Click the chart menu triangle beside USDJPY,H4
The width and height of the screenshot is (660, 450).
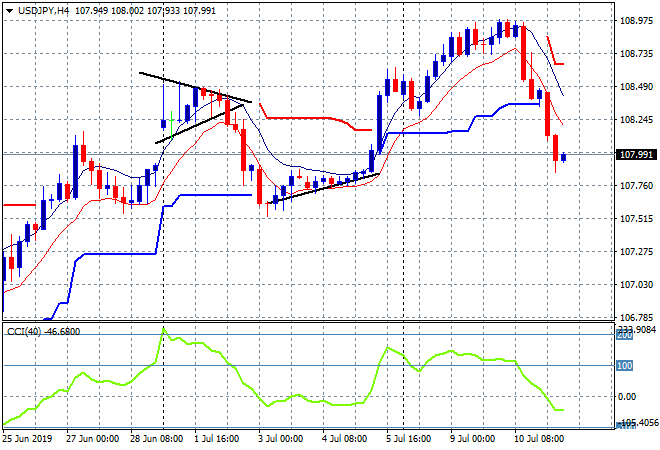pyautogui.click(x=9, y=11)
